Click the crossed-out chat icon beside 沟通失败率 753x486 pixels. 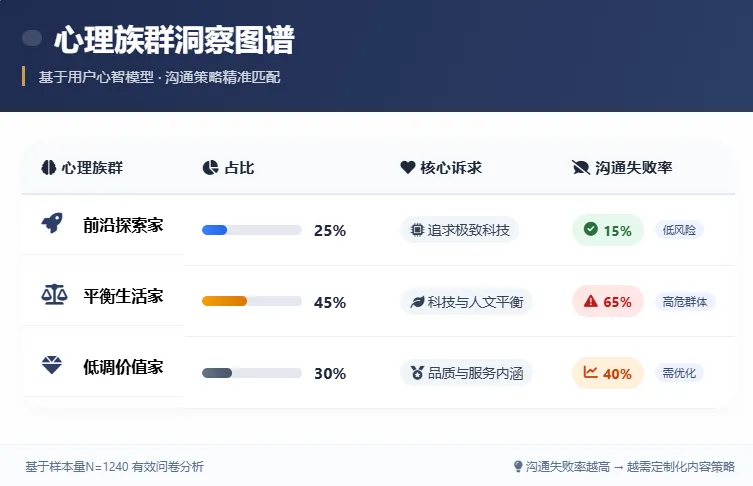click(580, 168)
